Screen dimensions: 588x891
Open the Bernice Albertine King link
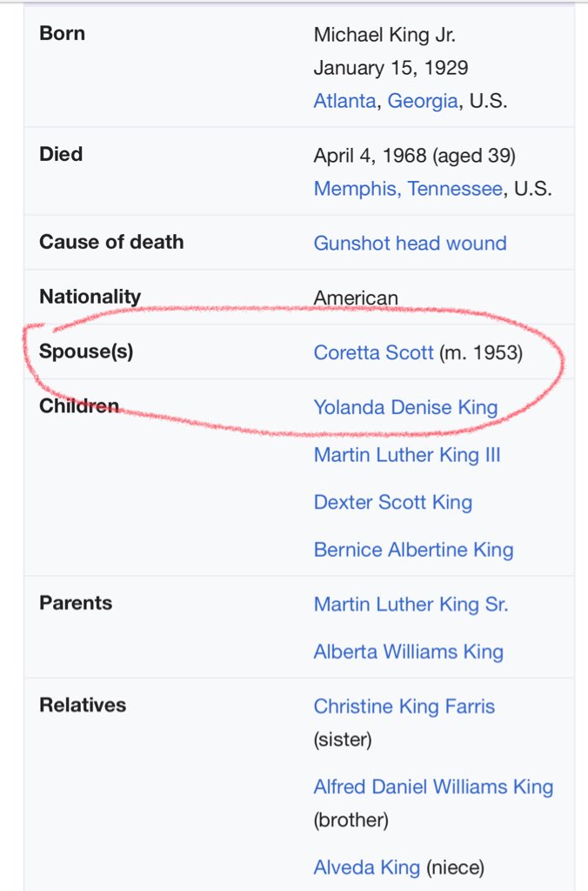point(413,550)
